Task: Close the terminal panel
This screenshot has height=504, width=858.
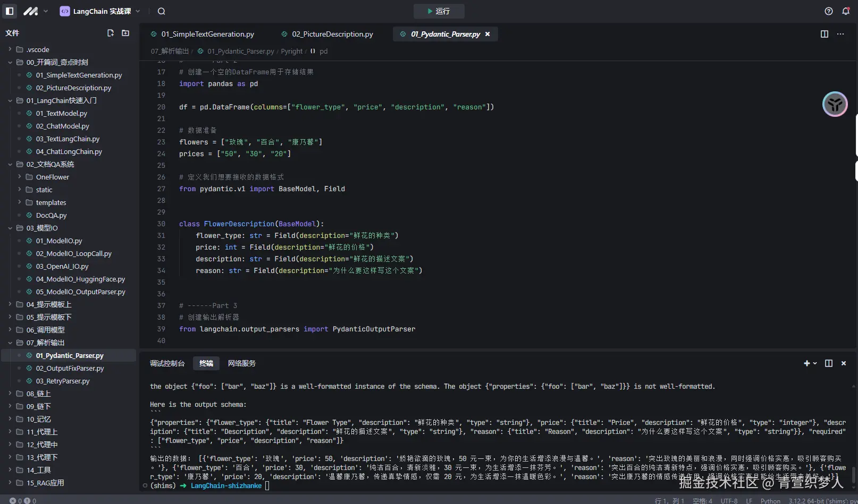Action: pyautogui.click(x=844, y=363)
